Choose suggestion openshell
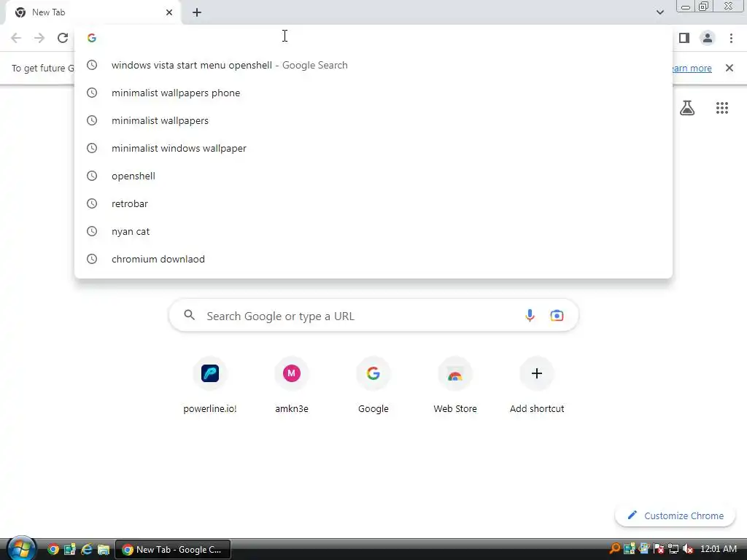The image size is (747, 560). click(373, 176)
